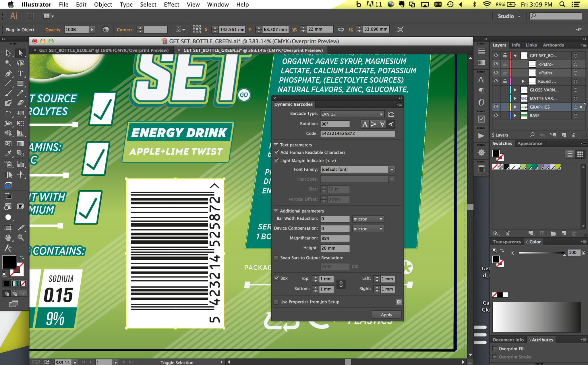Select the Hand tool
This screenshot has height=365, width=588.
click(8, 238)
